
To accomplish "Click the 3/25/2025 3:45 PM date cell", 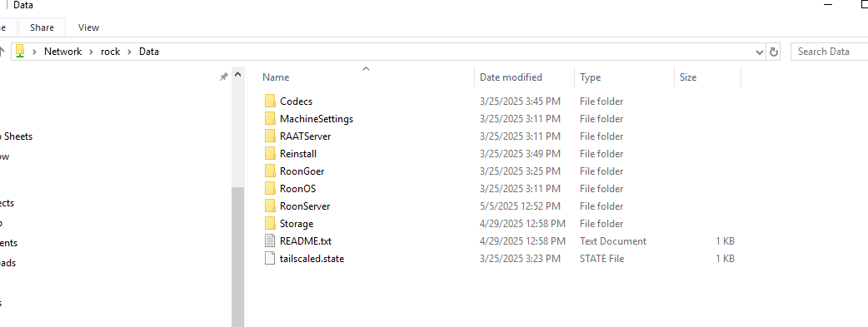I will coord(520,102).
